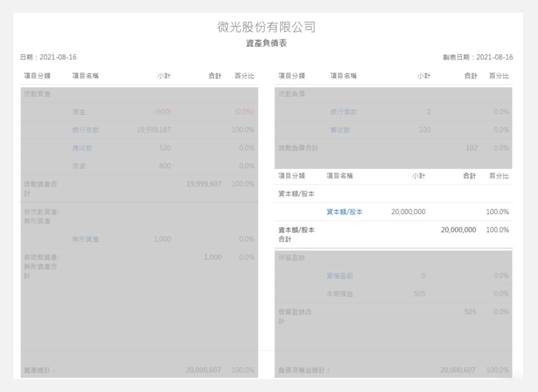538x392 pixels.
Task: Select the 保留盈餘合計 label
Action: point(295,316)
